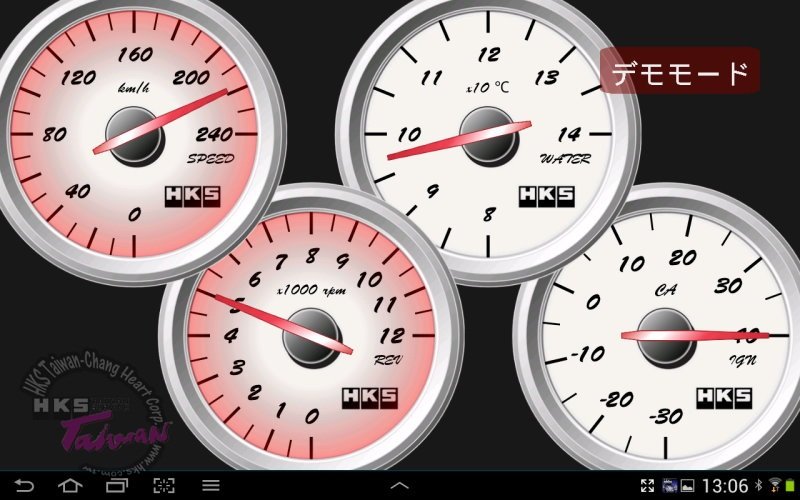Viewport: 800px width, 500px height.
Task: Expand the bottom center up-chevron tray
Action: tap(399, 485)
